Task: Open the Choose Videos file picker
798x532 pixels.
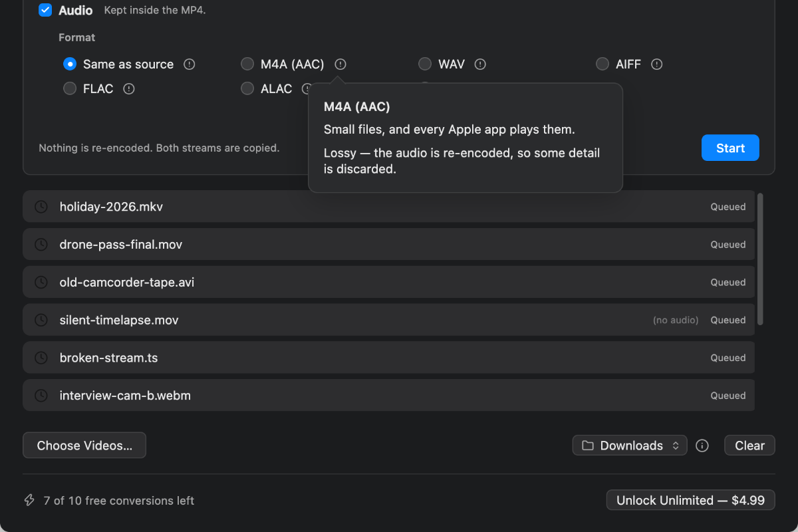Action: [84, 446]
